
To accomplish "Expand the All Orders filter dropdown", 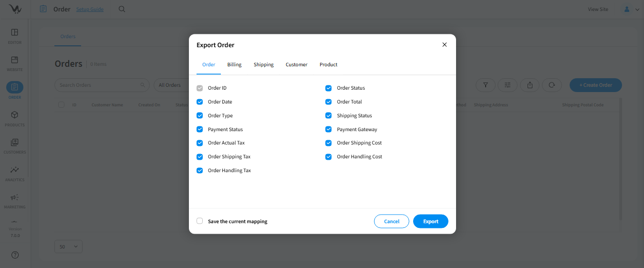I will (170, 85).
